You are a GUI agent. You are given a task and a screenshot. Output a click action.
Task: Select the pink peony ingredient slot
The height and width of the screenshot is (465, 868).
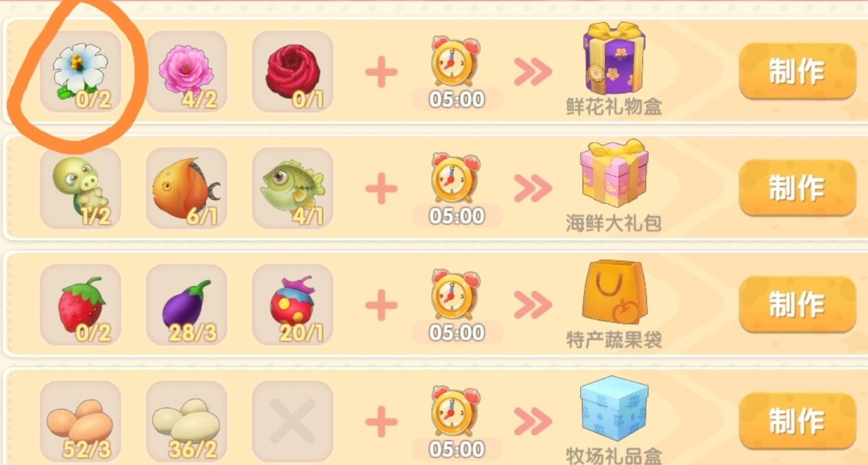[x=187, y=71]
